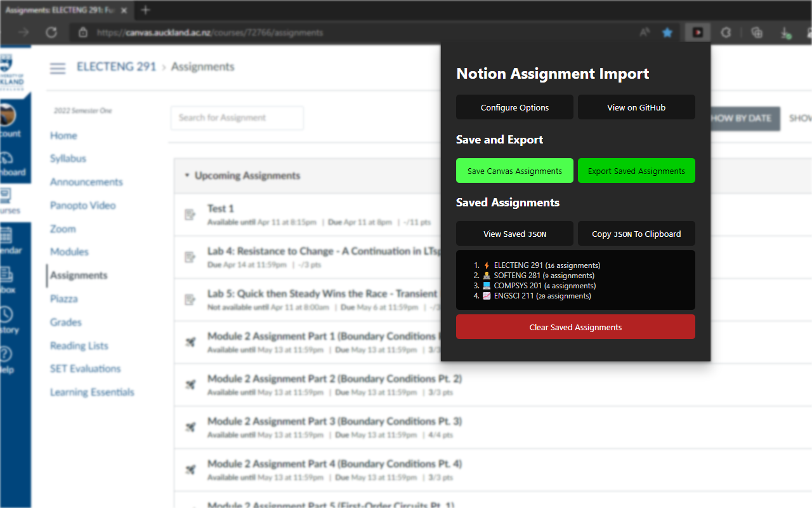This screenshot has width=812, height=508.
Task: Click the forward navigation arrow
Action: pyautogui.click(x=24, y=32)
